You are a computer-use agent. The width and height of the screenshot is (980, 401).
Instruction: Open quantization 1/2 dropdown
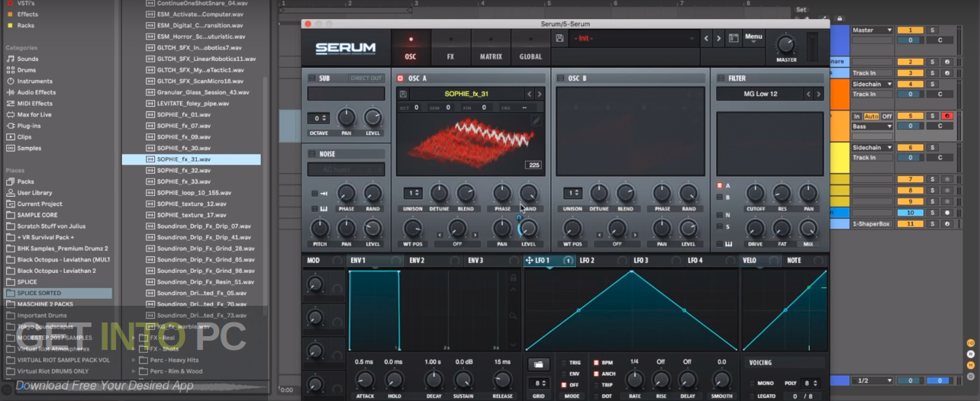(x=872, y=380)
